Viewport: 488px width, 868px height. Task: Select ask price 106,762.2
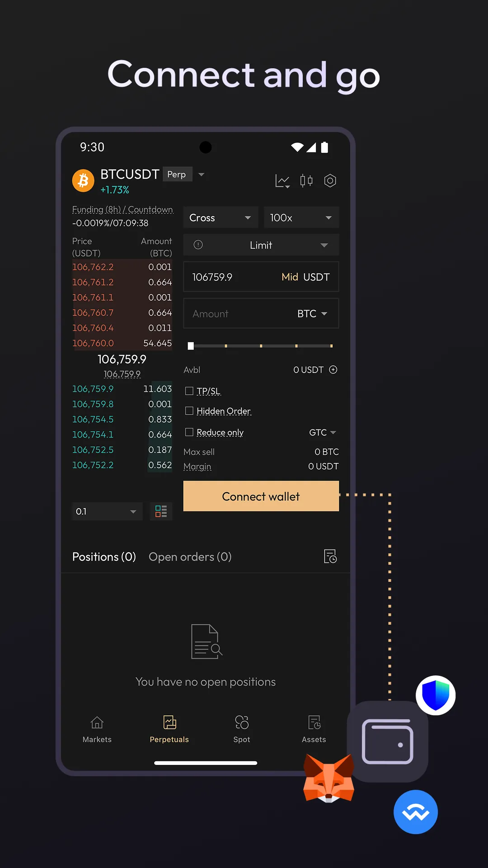(x=93, y=267)
